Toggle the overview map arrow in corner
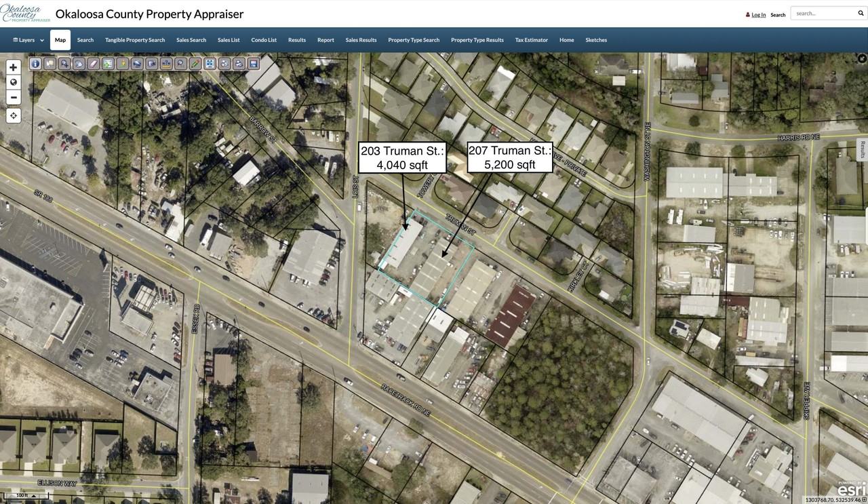868x504 pixels. point(862,58)
